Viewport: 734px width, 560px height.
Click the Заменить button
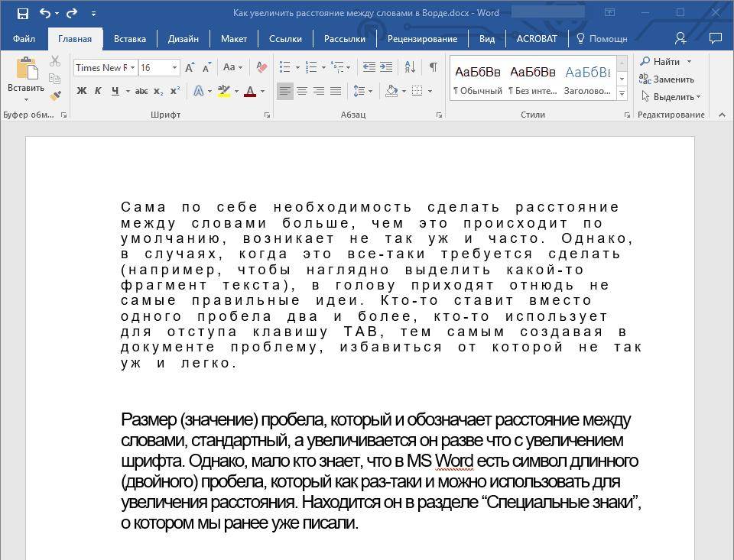tap(667, 79)
